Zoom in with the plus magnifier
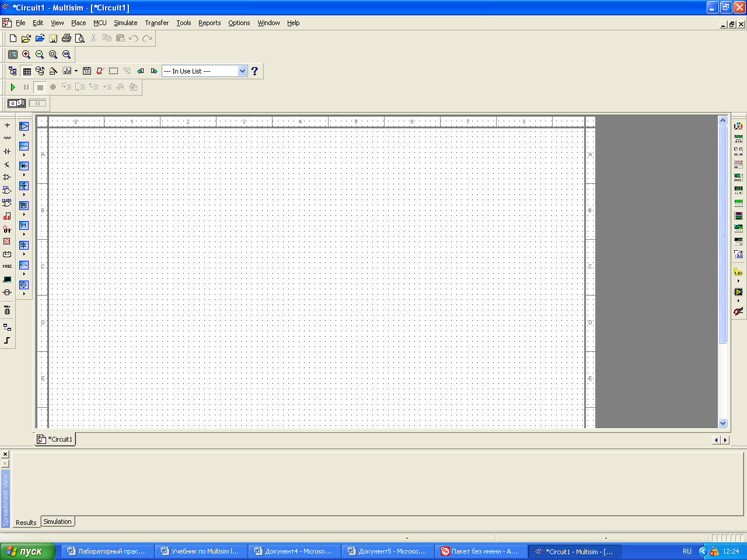 [26, 54]
